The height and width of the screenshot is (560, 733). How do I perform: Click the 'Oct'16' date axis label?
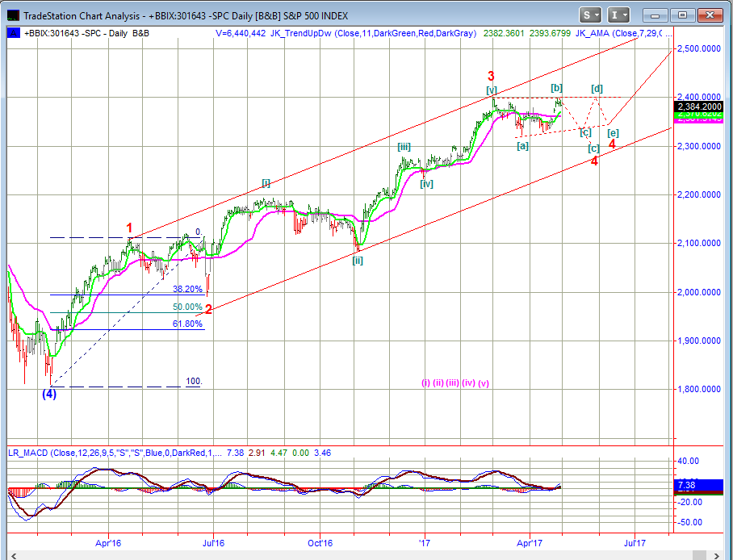pos(320,543)
